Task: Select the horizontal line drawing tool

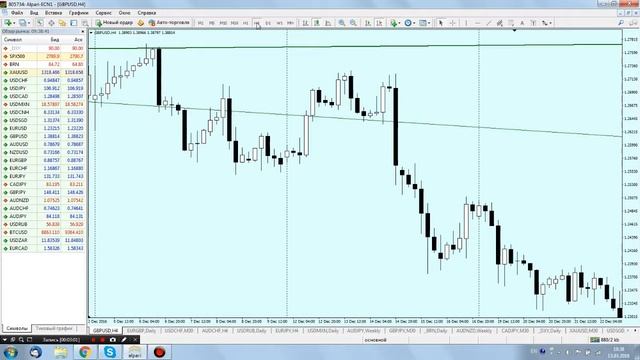Action: click(477, 23)
